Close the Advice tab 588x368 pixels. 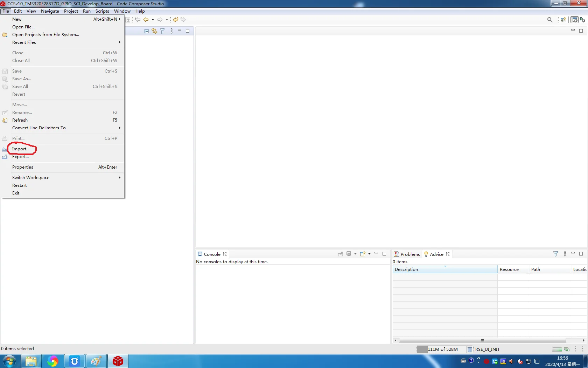click(x=448, y=254)
